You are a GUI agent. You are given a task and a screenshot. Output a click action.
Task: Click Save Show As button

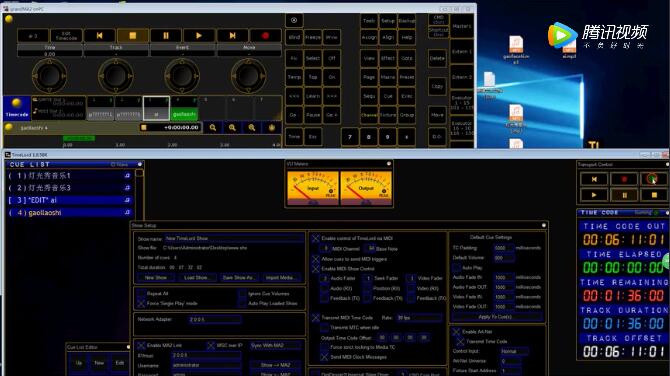[238, 278]
